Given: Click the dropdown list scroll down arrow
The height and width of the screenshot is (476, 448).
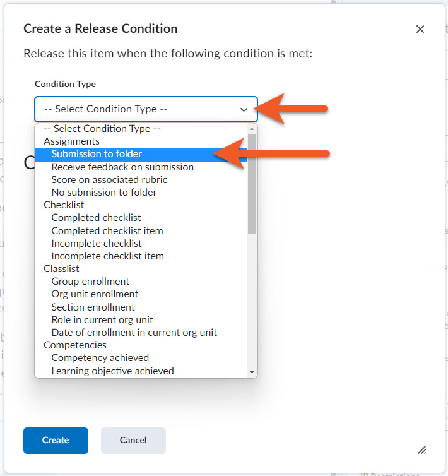Looking at the screenshot, I should click(252, 372).
